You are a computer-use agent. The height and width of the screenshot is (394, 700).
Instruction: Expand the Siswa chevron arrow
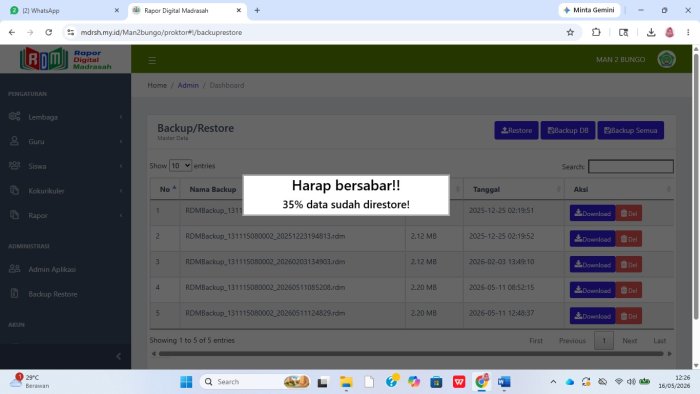click(121, 166)
